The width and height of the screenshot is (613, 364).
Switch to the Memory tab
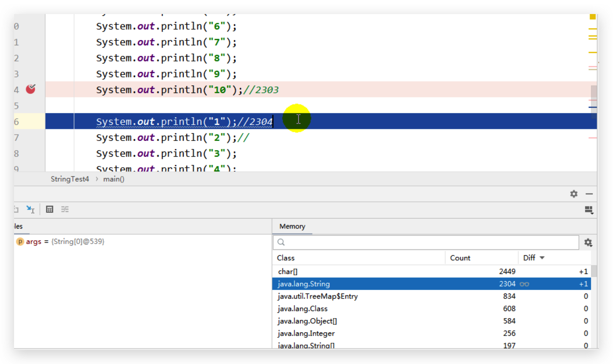point(292,226)
